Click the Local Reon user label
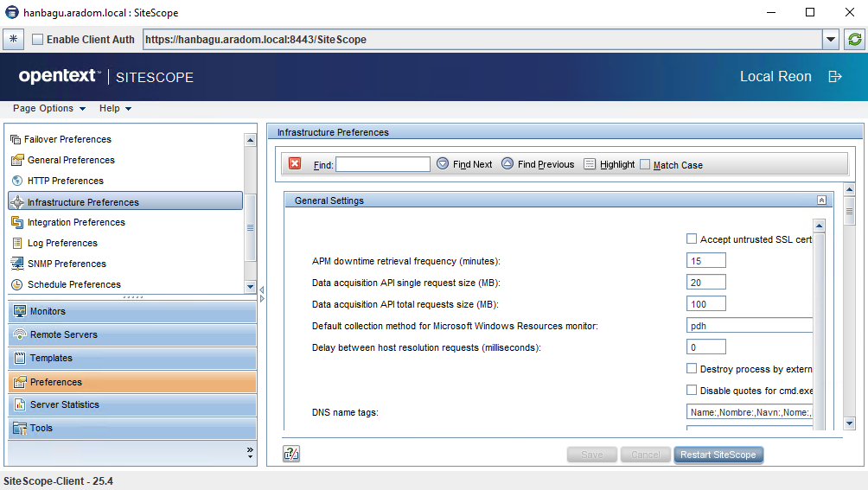Viewport: 868px width, 490px height. pos(775,76)
